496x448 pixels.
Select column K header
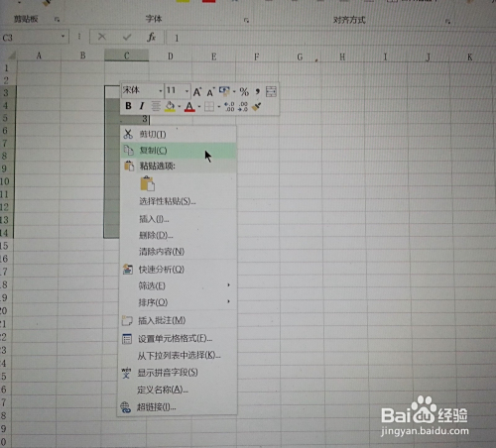(470, 57)
